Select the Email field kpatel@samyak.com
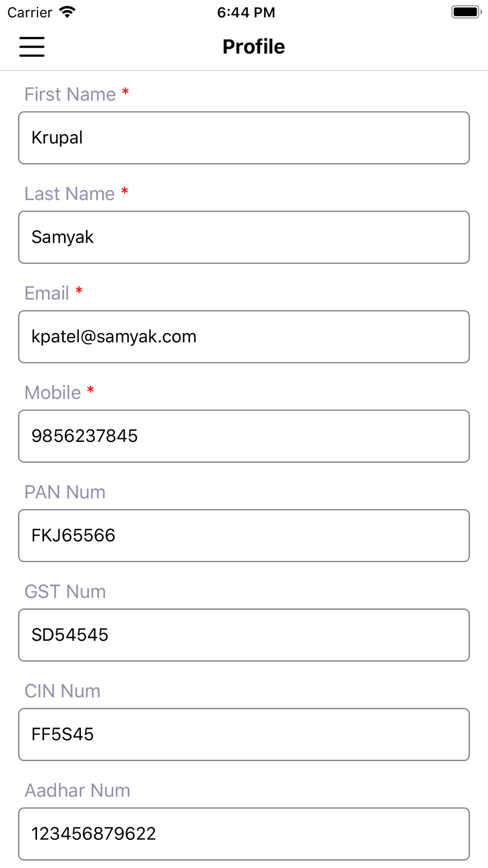This screenshot has height=868, width=488. coord(244,337)
